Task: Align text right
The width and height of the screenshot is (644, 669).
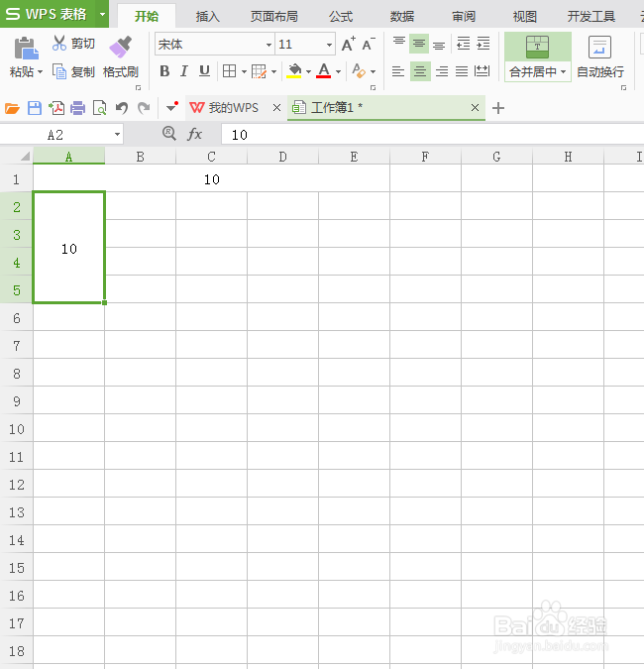Action: [442, 71]
